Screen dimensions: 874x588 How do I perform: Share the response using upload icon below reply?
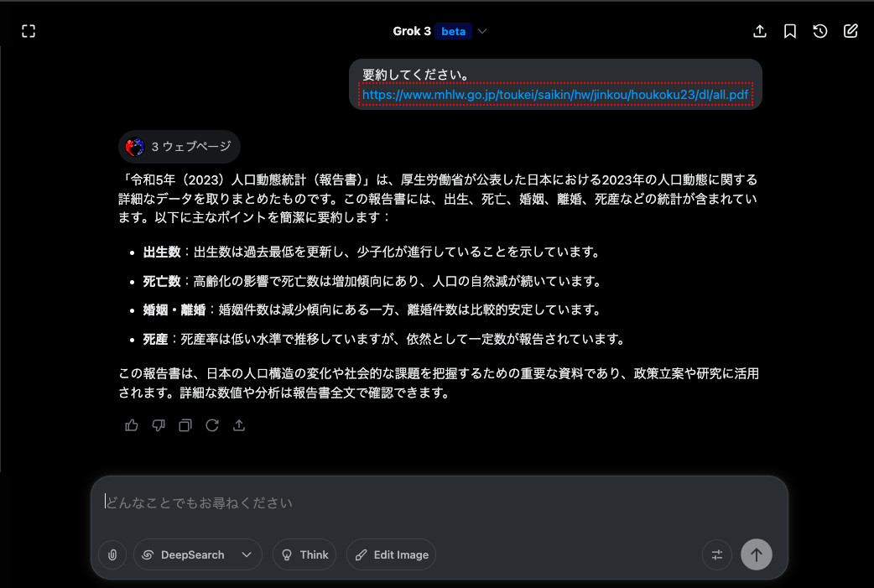tap(239, 425)
